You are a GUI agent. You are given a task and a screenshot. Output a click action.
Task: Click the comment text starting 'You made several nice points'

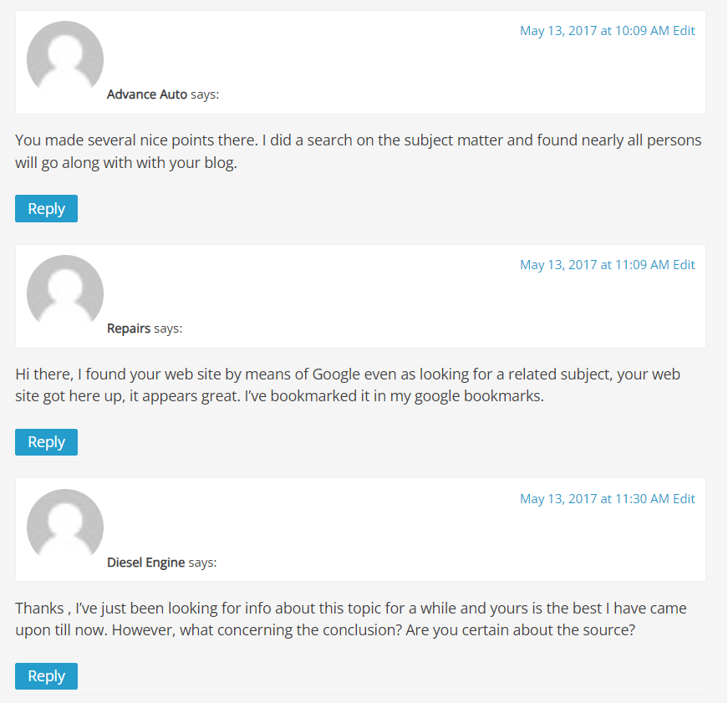358,151
